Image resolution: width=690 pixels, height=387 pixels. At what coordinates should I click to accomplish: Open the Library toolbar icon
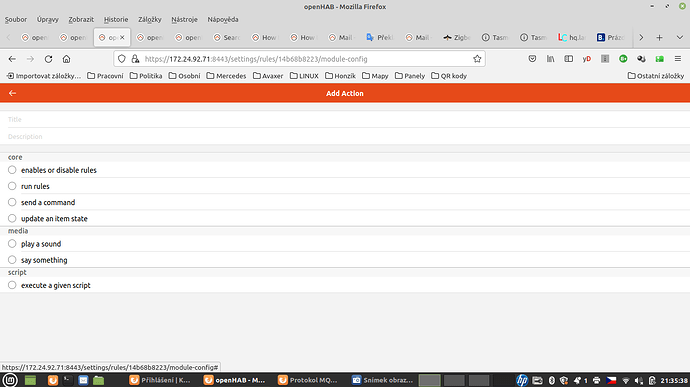tap(551, 59)
